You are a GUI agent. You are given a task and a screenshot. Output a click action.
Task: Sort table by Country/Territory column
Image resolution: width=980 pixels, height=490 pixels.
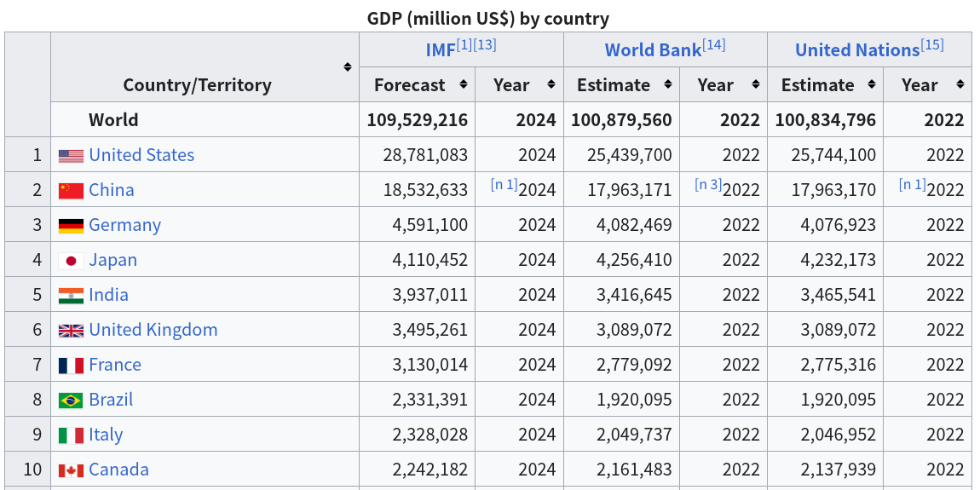pos(348,67)
